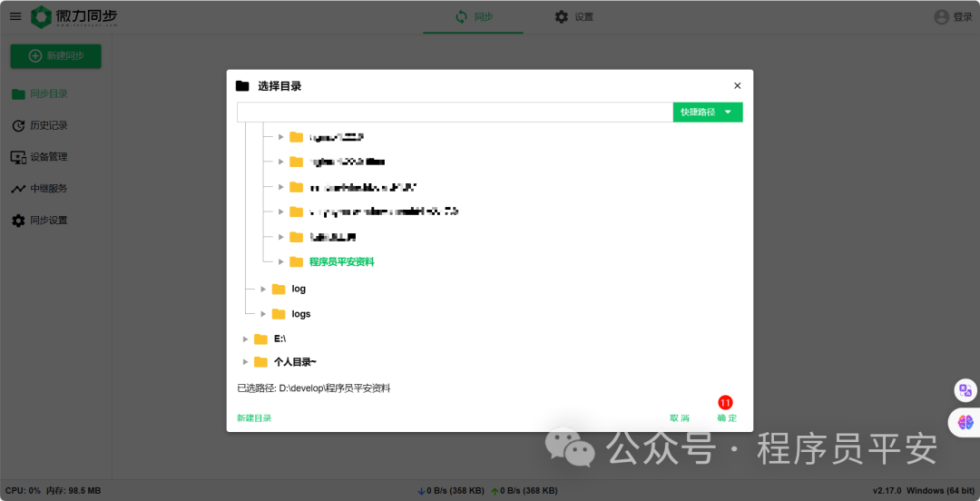Open the 快捷路径 dropdown

click(708, 112)
